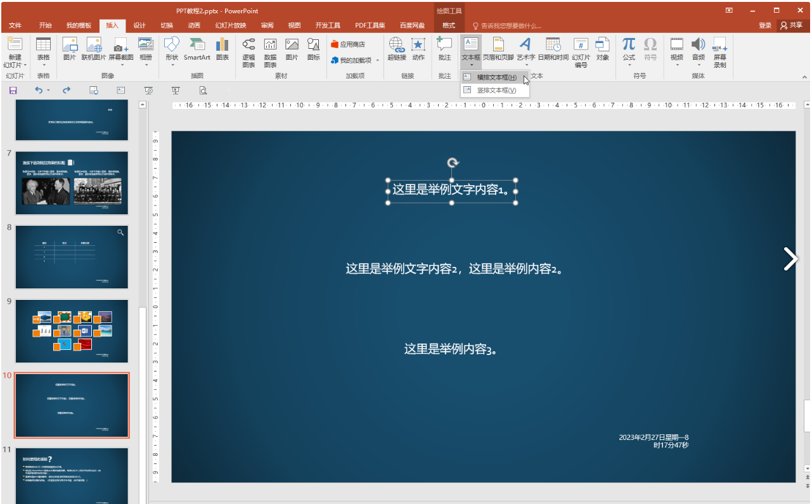Insert 视频 video
Screen dimensions: 812x504
tap(677, 52)
